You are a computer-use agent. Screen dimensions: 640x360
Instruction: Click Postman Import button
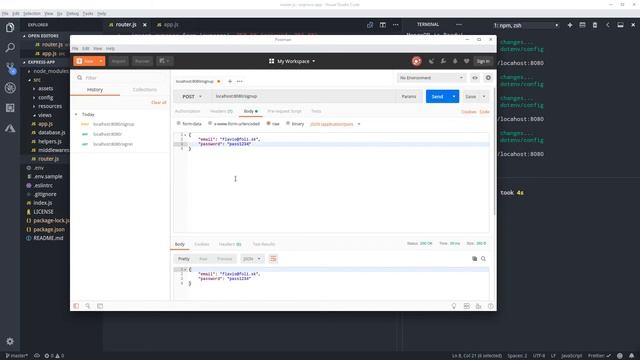pyautogui.click(x=118, y=61)
